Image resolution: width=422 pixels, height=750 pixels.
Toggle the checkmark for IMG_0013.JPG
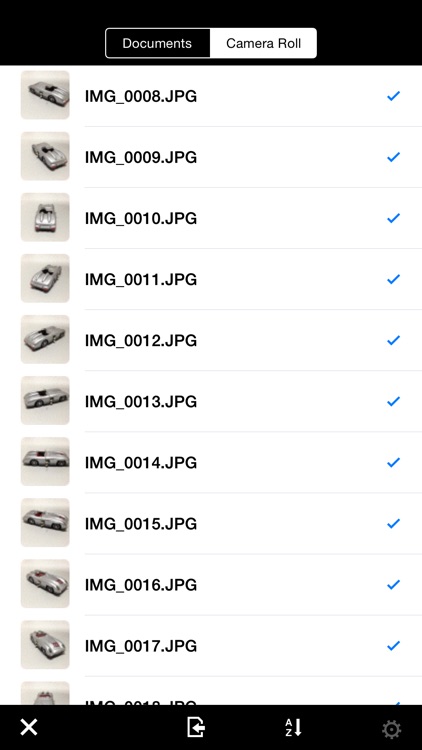[x=393, y=401]
